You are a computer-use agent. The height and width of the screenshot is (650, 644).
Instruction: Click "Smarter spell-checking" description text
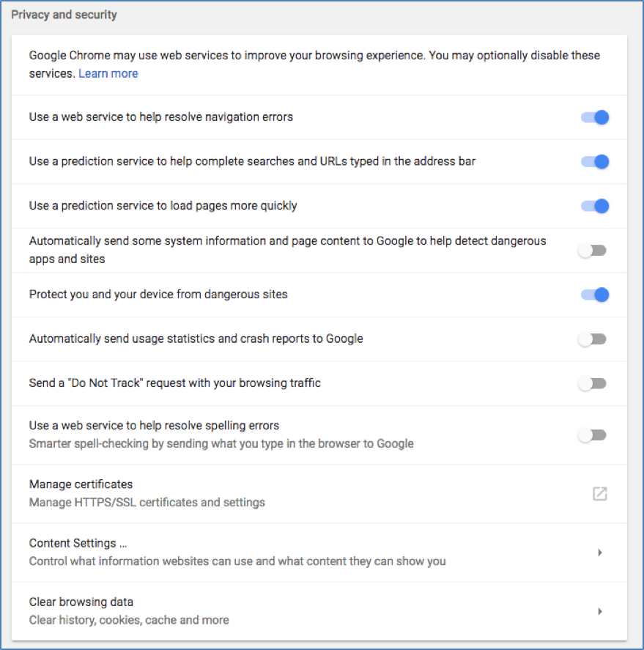tap(221, 443)
